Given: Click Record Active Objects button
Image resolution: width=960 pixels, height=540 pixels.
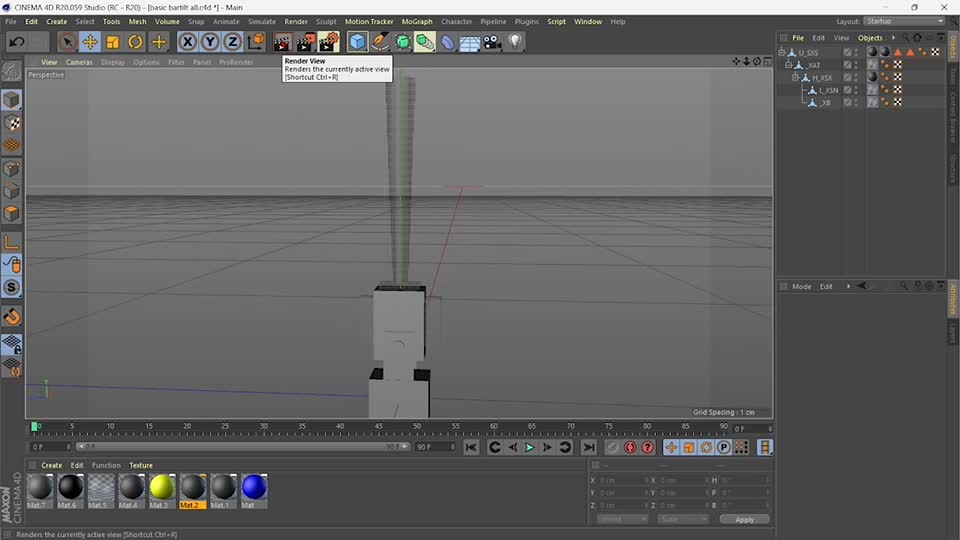Looking at the screenshot, I should 612,448.
